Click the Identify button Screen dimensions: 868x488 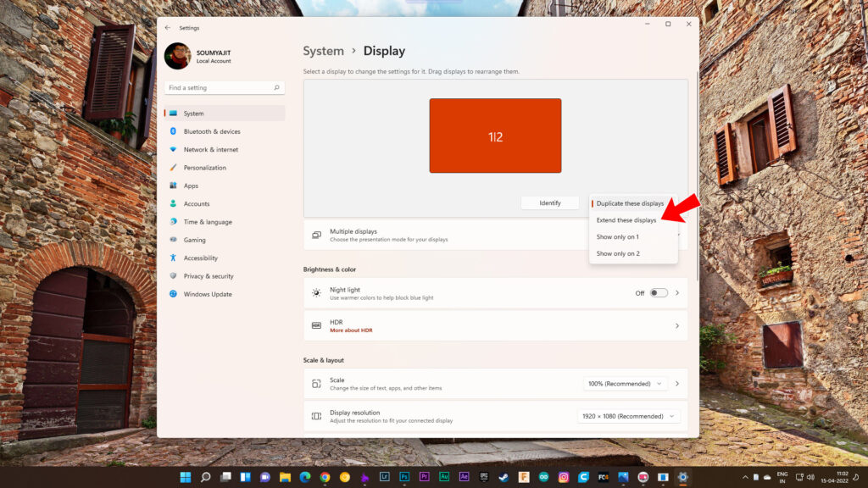pos(549,203)
